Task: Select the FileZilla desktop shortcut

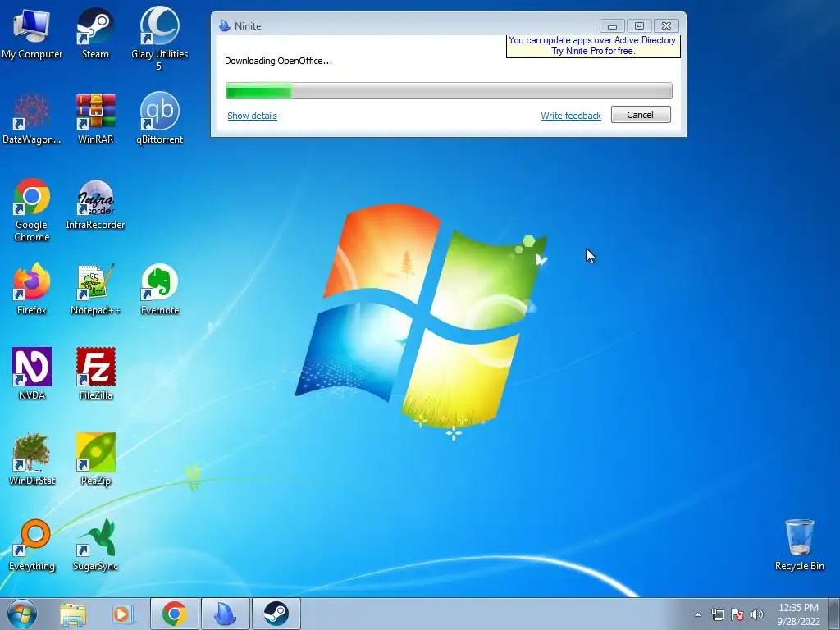Action: (95, 374)
